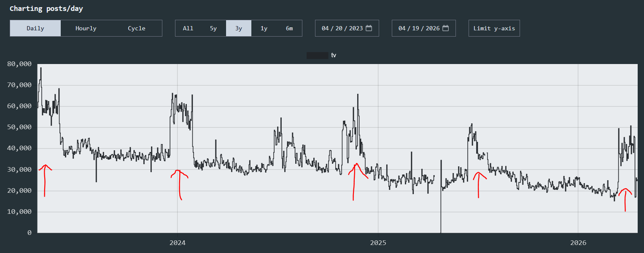Click the 70,000 y-axis label
This screenshot has width=644, height=253.
[19, 85]
